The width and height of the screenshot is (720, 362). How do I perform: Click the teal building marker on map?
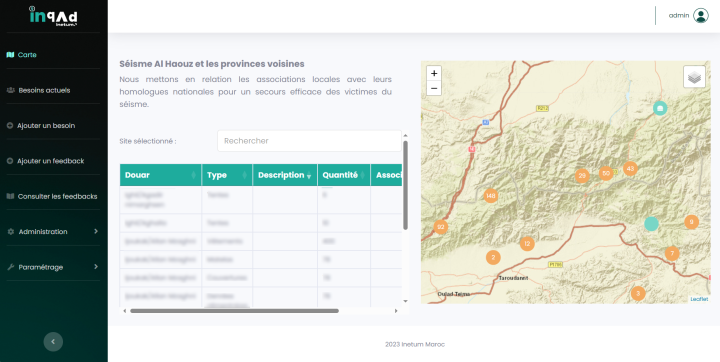pos(660,108)
